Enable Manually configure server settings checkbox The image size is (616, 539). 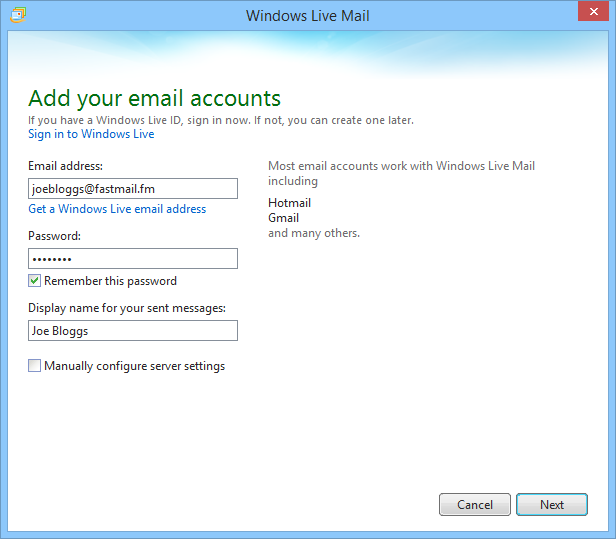point(35,366)
